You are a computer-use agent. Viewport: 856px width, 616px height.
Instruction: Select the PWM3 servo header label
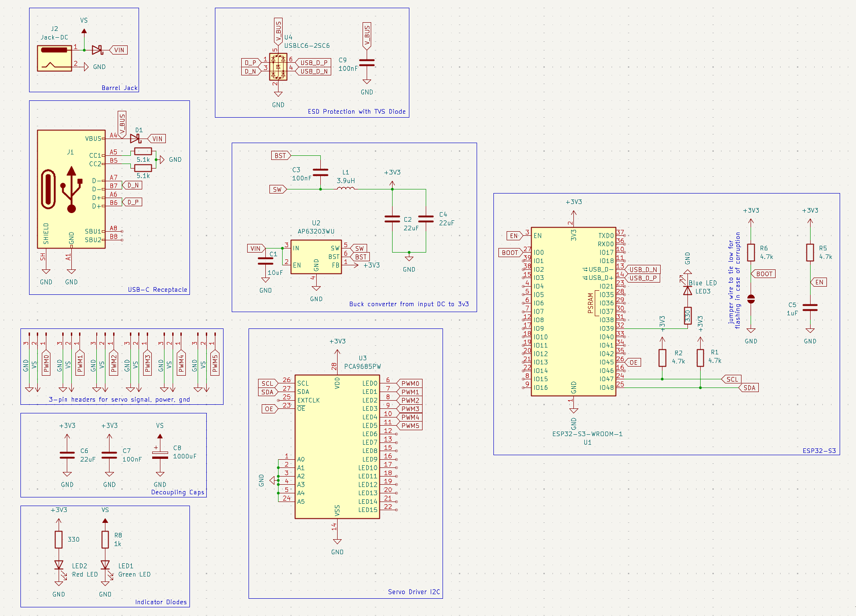(x=147, y=362)
